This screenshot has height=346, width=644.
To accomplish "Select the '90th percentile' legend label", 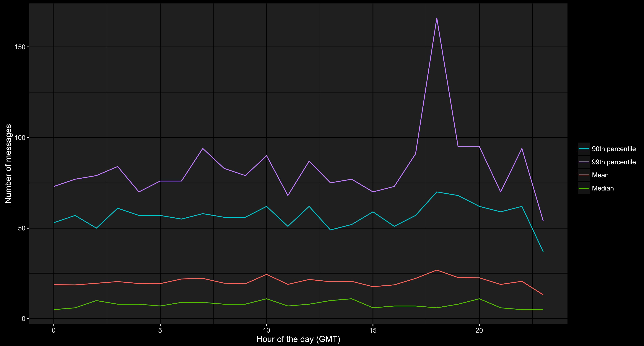I will coord(614,149).
